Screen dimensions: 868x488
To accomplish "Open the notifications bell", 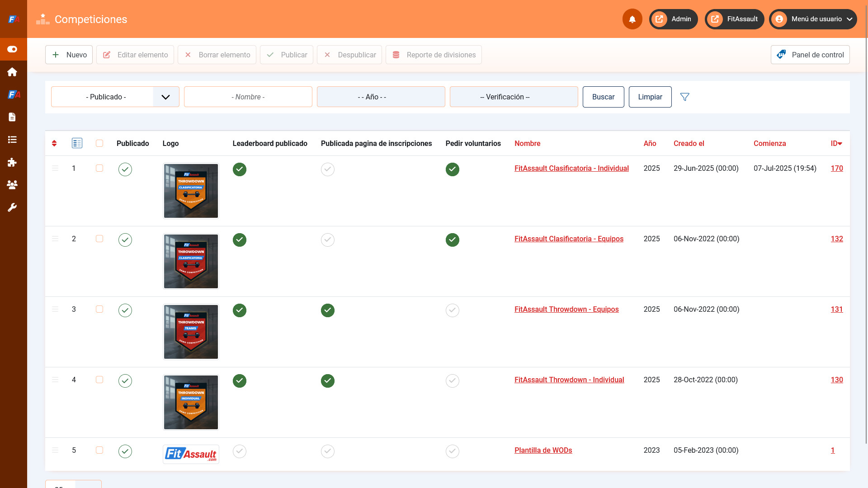I will [632, 19].
